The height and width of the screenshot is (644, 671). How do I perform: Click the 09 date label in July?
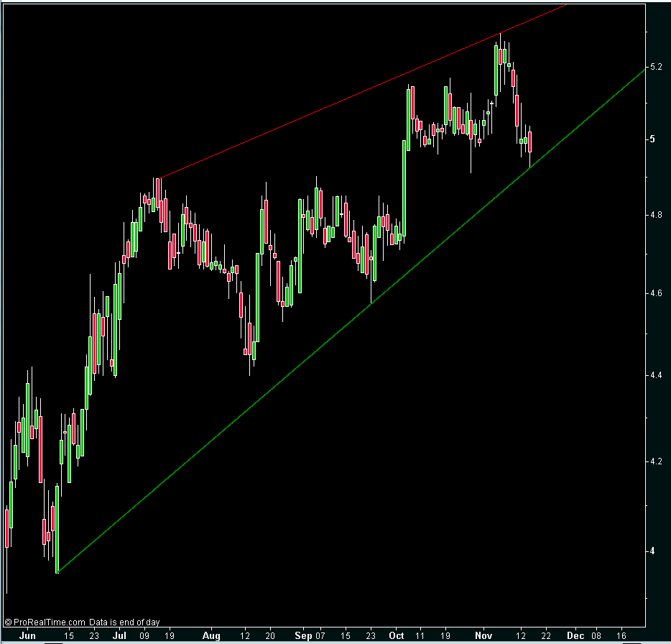(144, 636)
